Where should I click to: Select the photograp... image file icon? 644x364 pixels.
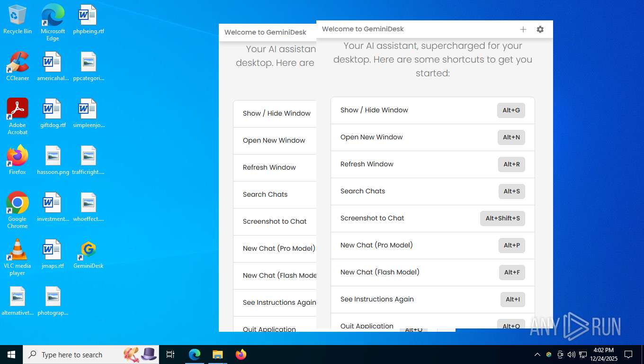point(53,301)
